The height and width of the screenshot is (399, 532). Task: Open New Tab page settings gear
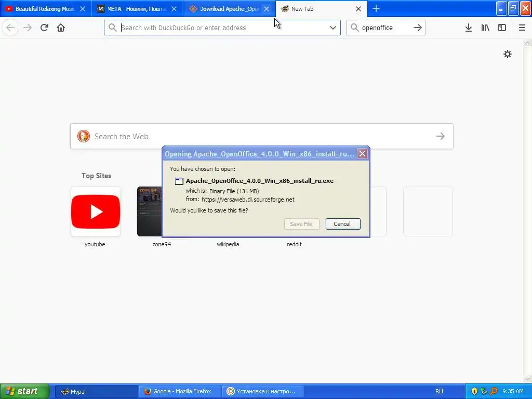[x=507, y=54]
